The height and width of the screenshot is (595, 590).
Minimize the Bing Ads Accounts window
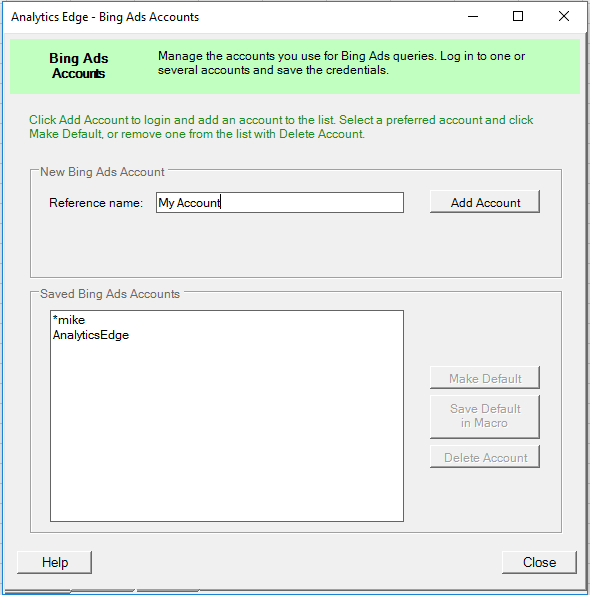point(473,17)
